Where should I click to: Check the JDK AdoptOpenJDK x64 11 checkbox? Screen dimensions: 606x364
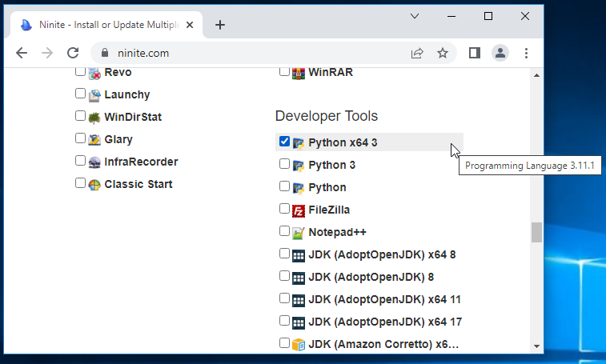click(x=284, y=298)
